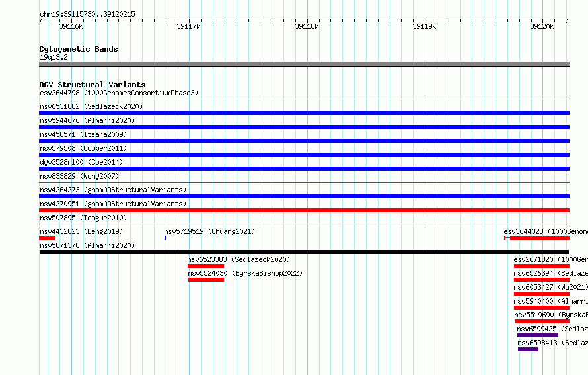This screenshot has width=588, height=375.
Task: Click the esv2671320 red variant bar
Action: point(542,266)
